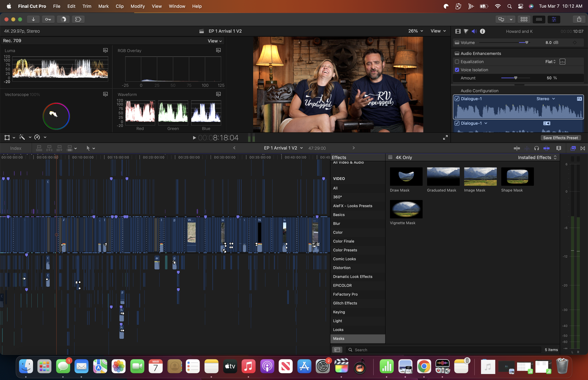Open the Keyword Editor key icon
588x380 pixels.
(48, 19)
